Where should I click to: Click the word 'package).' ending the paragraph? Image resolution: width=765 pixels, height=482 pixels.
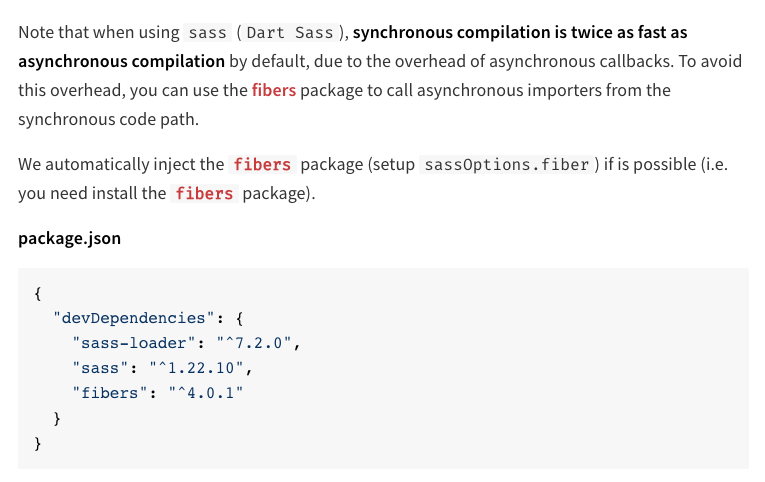click(x=279, y=194)
